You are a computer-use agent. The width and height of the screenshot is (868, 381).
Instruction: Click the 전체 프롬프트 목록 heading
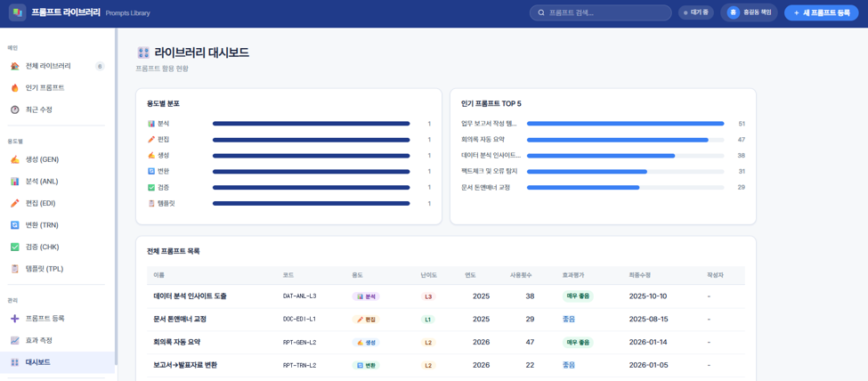(174, 251)
